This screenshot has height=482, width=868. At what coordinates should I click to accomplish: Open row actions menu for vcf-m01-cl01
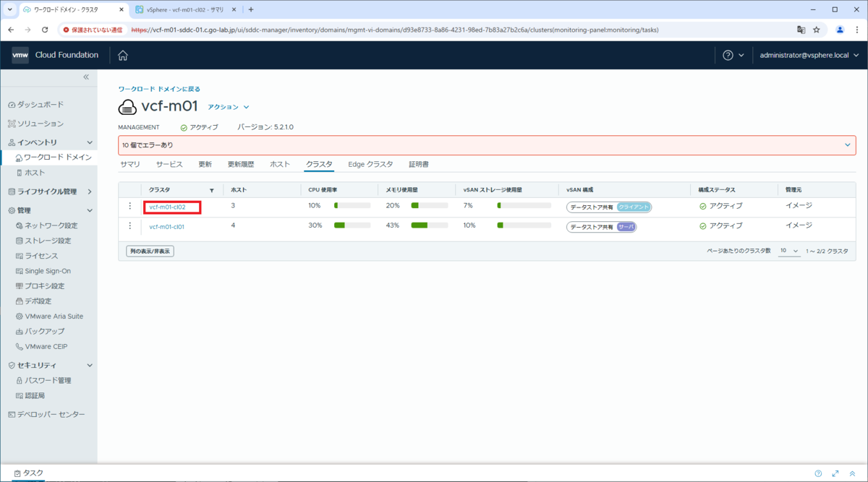[x=130, y=226]
